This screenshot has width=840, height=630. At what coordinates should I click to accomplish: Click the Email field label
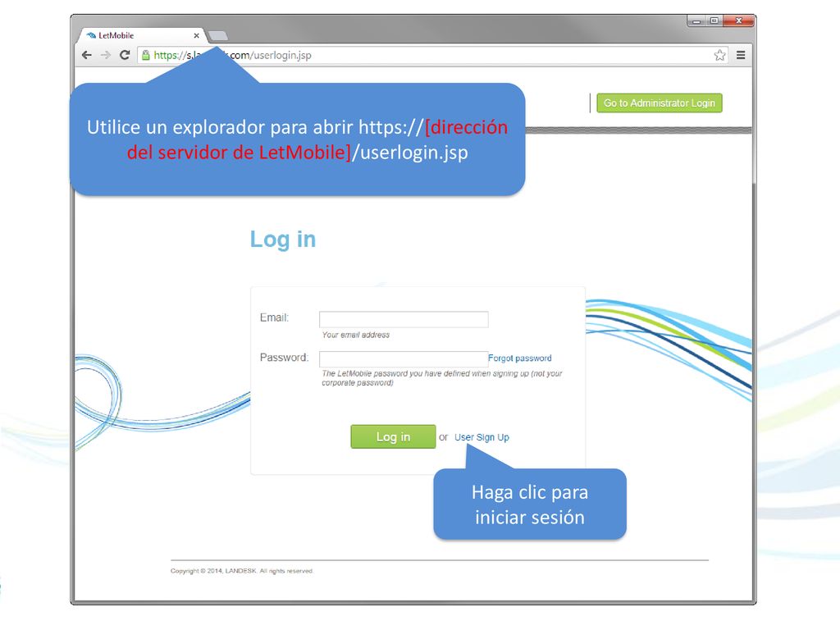(274, 317)
